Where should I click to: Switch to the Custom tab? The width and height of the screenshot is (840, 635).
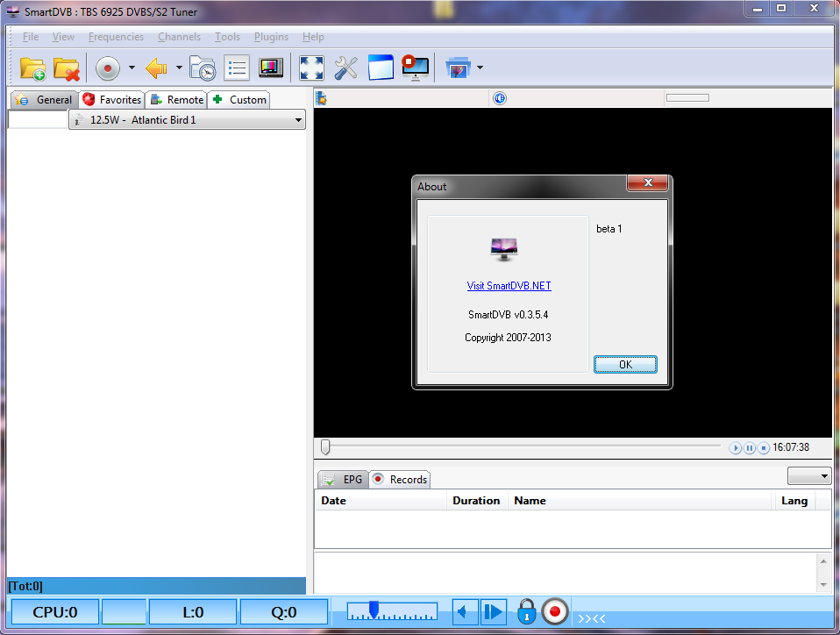238,100
